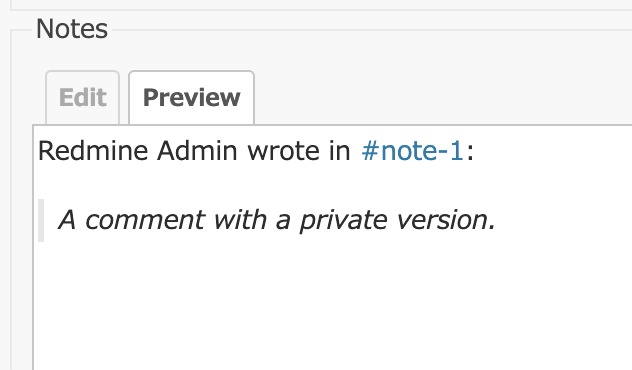The height and width of the screenshot is (370, 632).
Task: Click the Notes fieldset legend
Action: tap(72, 29)
